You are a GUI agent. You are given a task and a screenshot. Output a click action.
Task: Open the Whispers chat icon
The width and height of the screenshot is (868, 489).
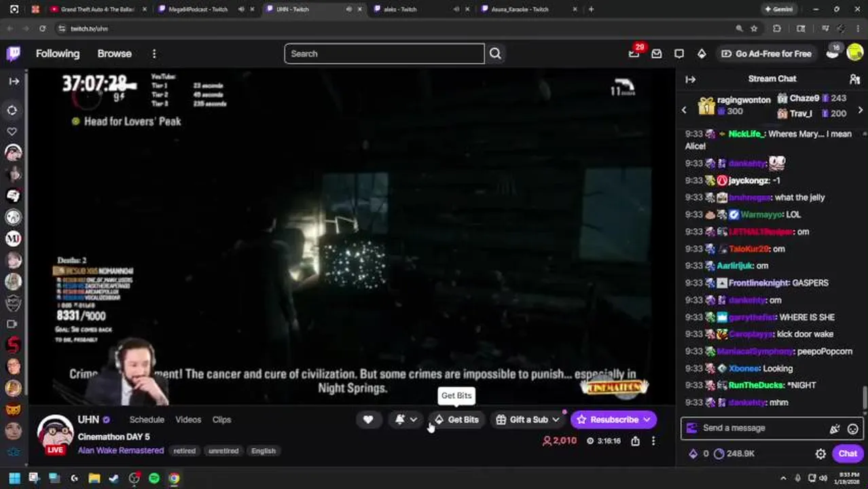(679, 54)
